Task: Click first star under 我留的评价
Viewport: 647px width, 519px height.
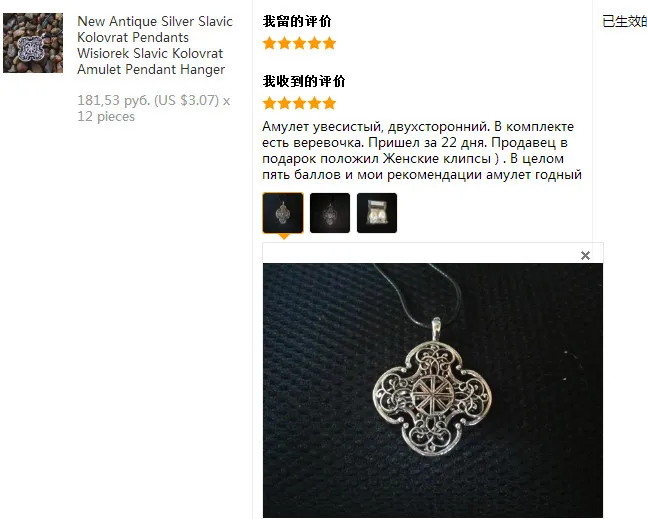Action: point(269,43)
